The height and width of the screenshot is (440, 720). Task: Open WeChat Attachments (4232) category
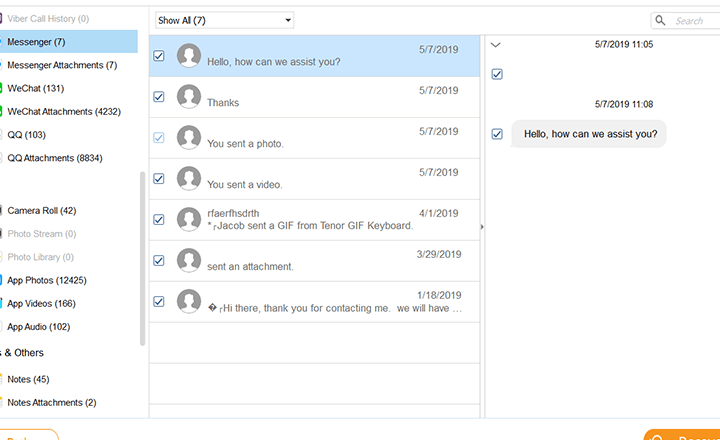coord(64,112)
